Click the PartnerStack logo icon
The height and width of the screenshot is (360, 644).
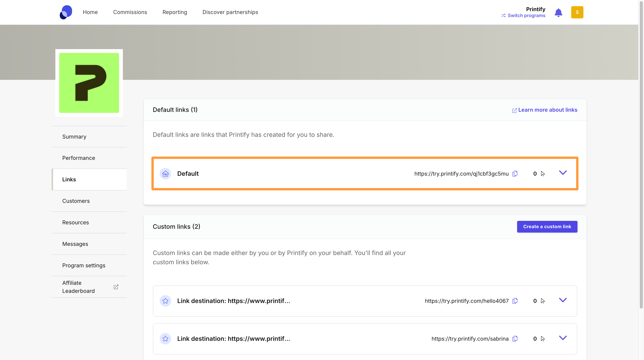[x=66, y=12]
